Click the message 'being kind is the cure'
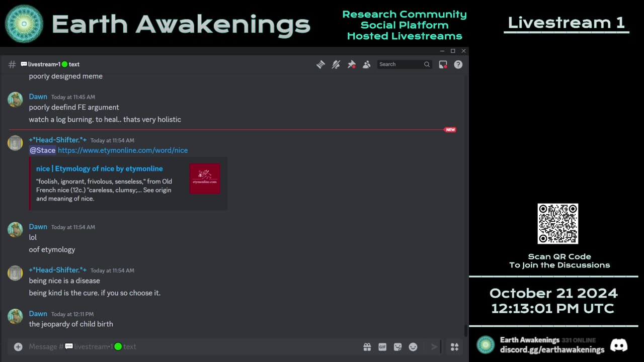Viewport: 644px width, 362px height. 95,293
